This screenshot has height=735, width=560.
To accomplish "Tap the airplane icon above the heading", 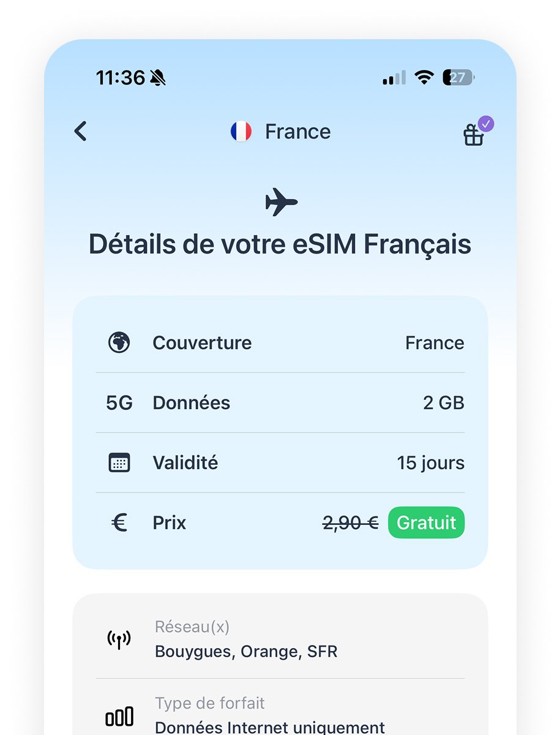I will [281, 202].
